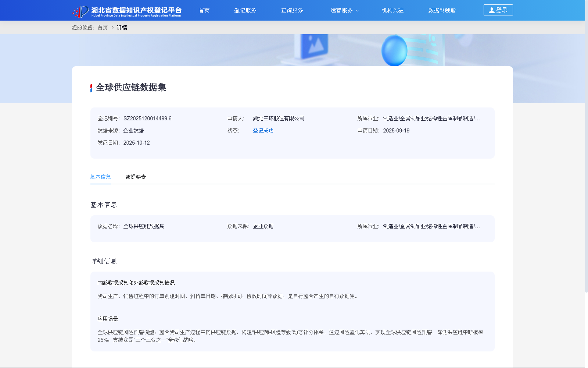Click the user icon in login button
The image size is (588, 368).
pyautogui.click(x=491, y=10)
